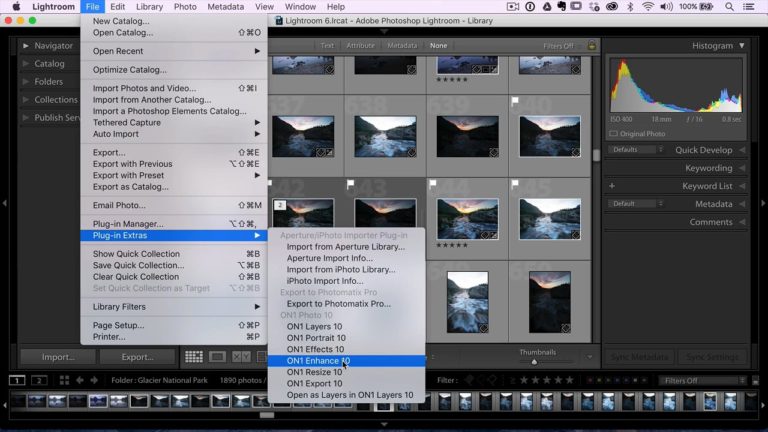The image size is (768, 432).
Task: Click the Export button
Action: pos(137,357)
